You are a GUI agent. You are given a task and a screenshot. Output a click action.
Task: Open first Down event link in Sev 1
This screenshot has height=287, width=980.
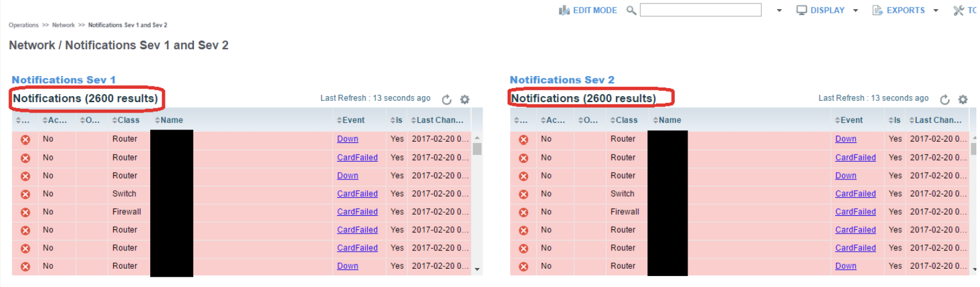(348, 139)
